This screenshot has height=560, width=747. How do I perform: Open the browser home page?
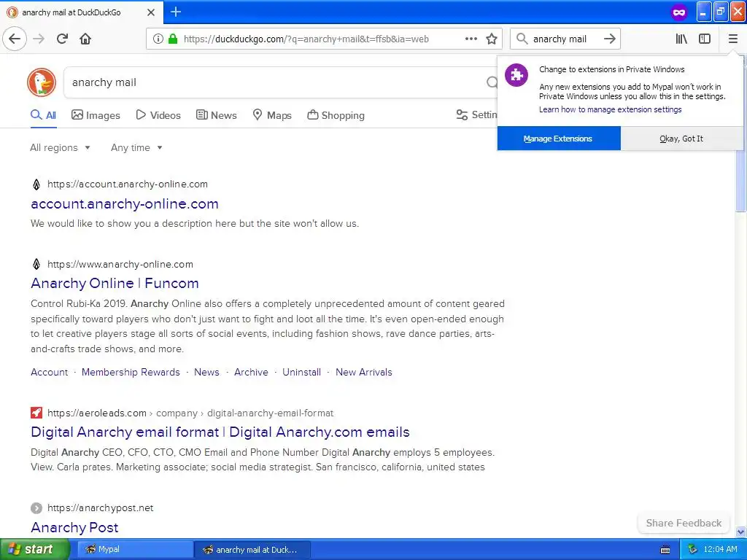tap(85, 39)
